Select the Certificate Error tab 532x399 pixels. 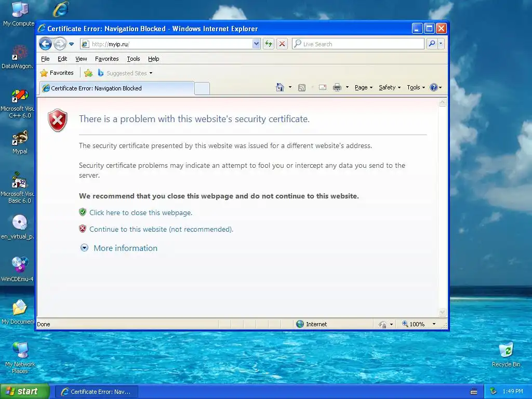(117, 88)
